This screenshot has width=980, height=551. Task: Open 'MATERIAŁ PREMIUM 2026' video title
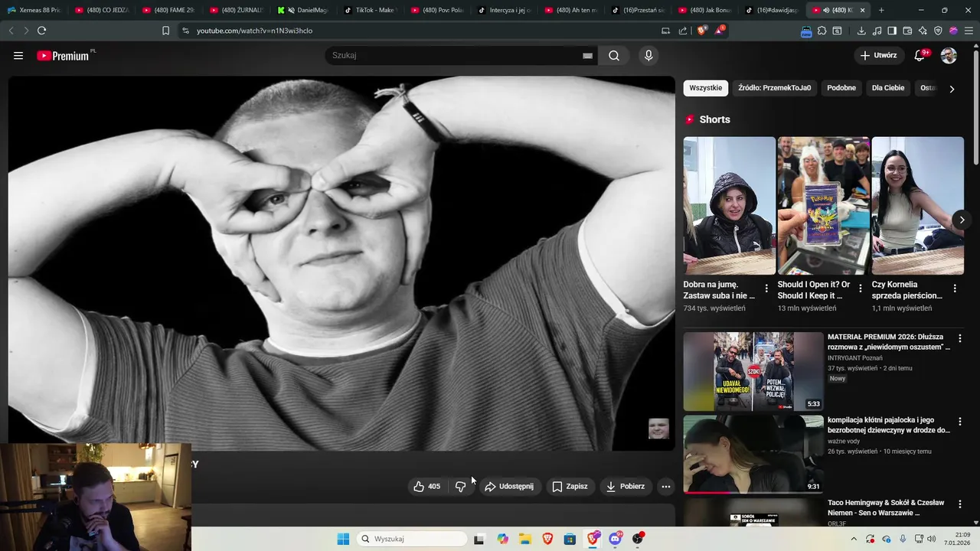coord(889,342)
